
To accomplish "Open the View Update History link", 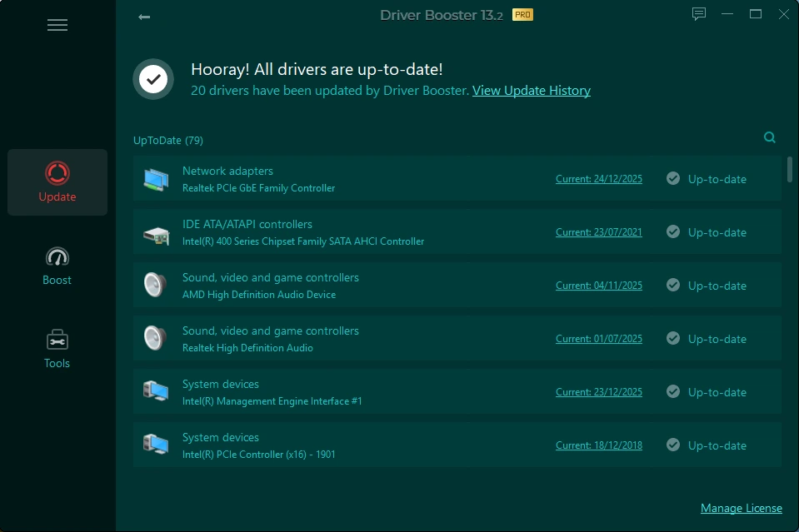I will (531, 91).
